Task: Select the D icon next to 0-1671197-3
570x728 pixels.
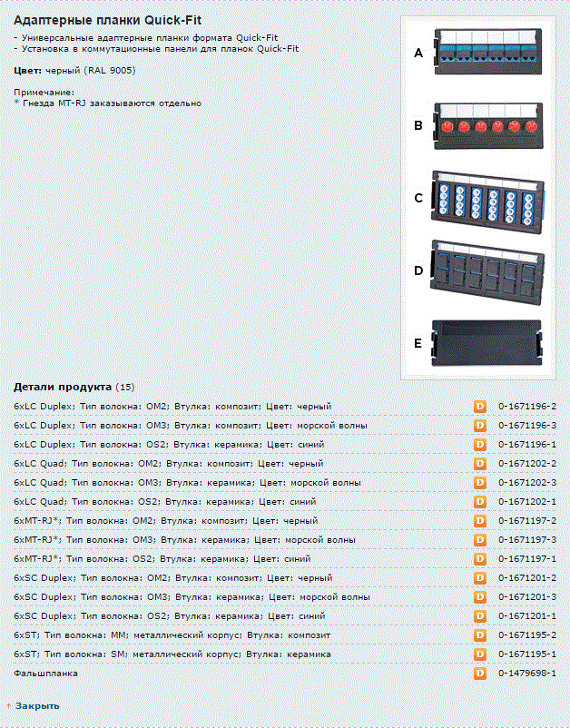Action: (x=480, y=539)
